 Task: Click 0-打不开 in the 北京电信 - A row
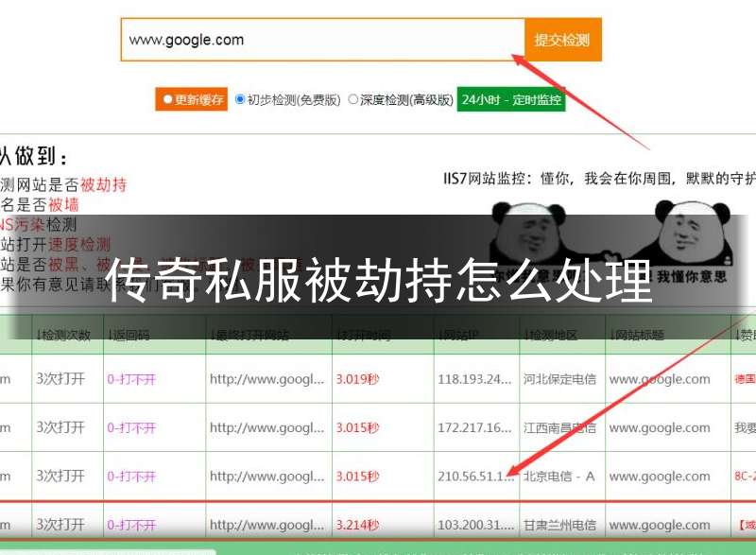coord(131,477)
